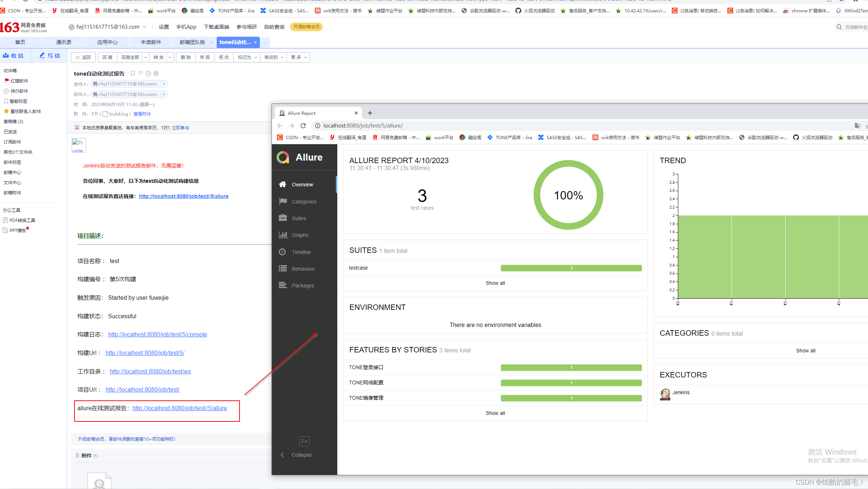Open the 构建日志 console link
The width and height of the screenshot is (868, 489).
[x=157, y=334]
